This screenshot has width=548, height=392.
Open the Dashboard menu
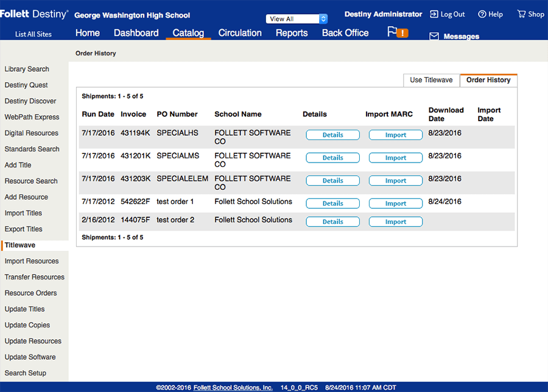pyautogui.click(x=136, y=33)
